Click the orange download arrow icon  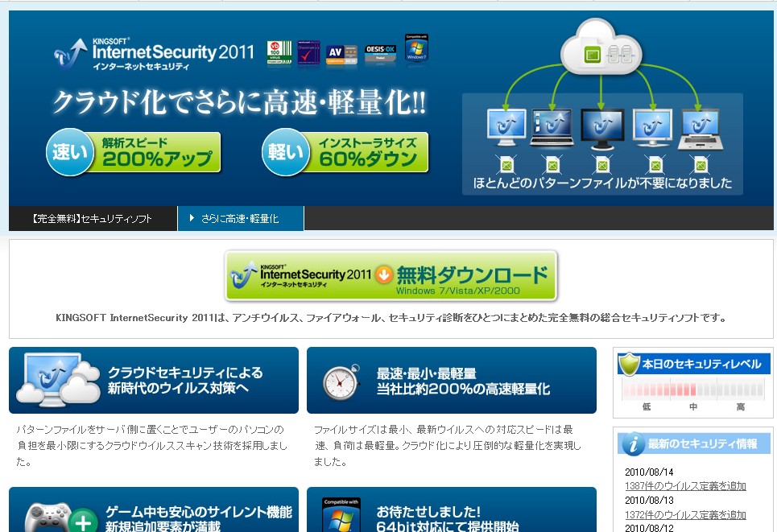click(383, 274)
